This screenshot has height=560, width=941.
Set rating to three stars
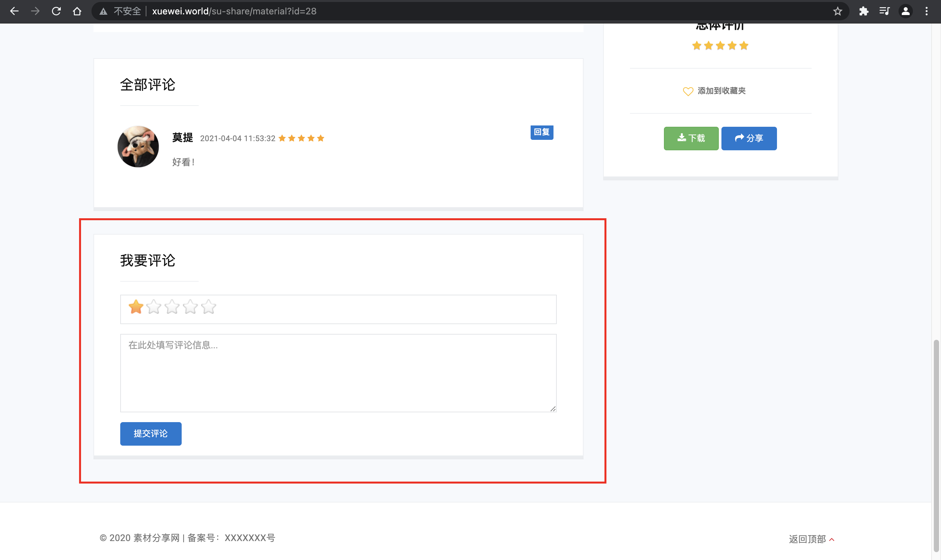click(x=172, y=307)
